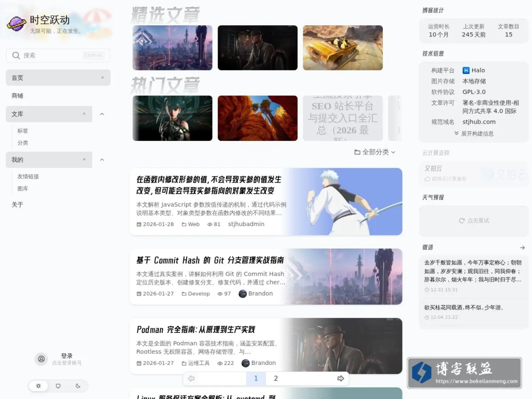Collapse the 我的 menu section
532x399 pixels.
102,160
